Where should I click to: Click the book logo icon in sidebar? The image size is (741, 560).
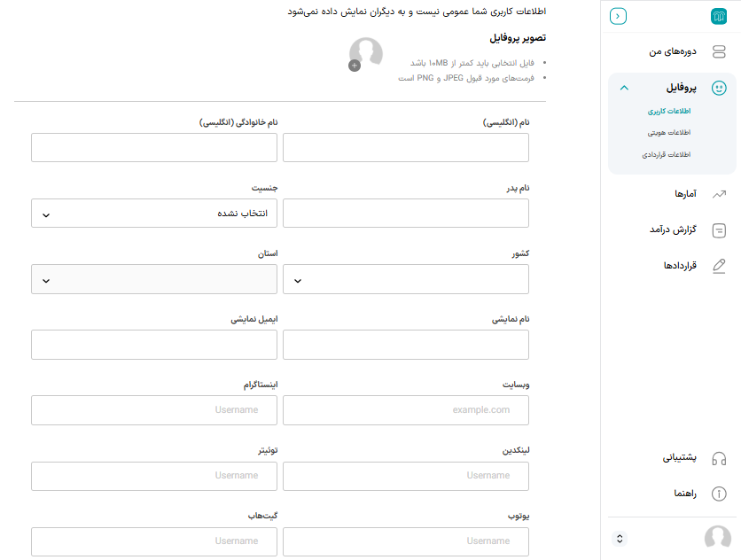point(719,17)
